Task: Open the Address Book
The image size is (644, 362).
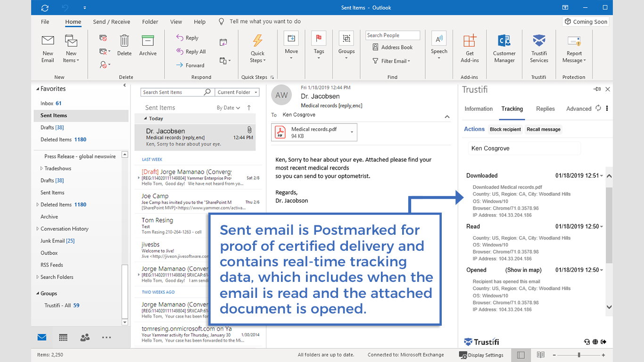Action: (x=392, y=47)
